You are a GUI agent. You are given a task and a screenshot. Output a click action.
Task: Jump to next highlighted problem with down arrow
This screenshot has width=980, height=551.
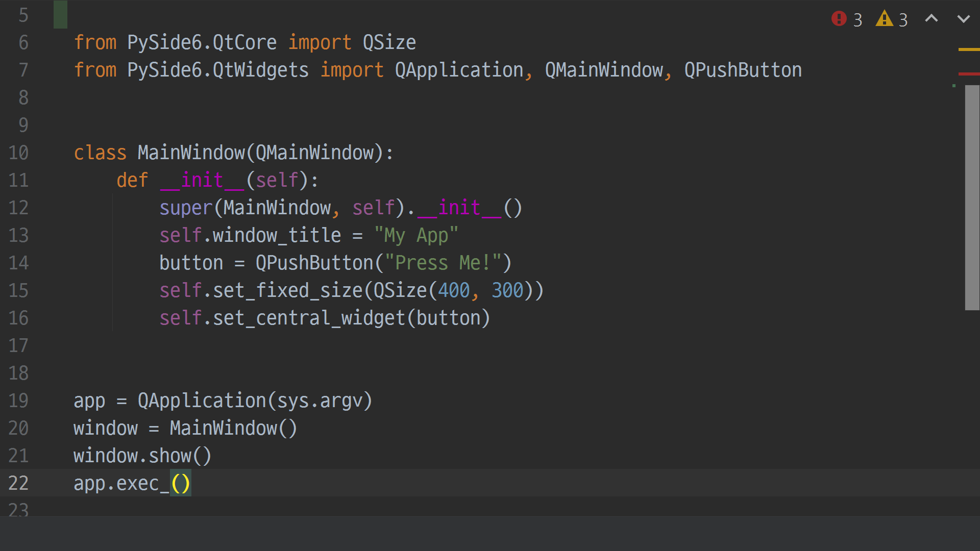point(963,19)
